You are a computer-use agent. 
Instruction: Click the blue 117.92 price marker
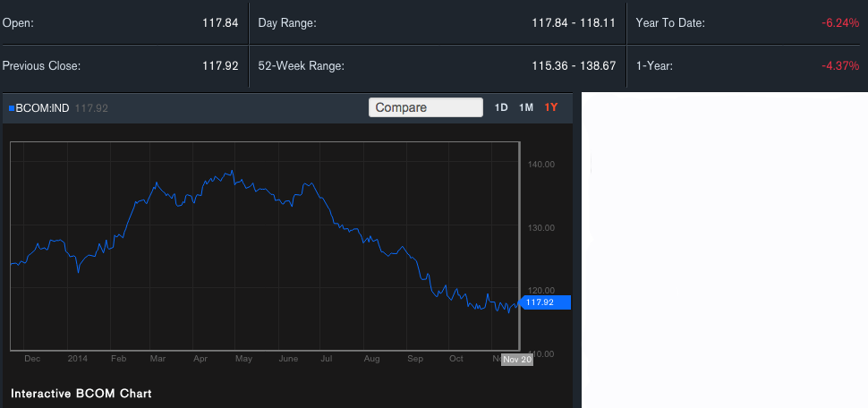545,302
